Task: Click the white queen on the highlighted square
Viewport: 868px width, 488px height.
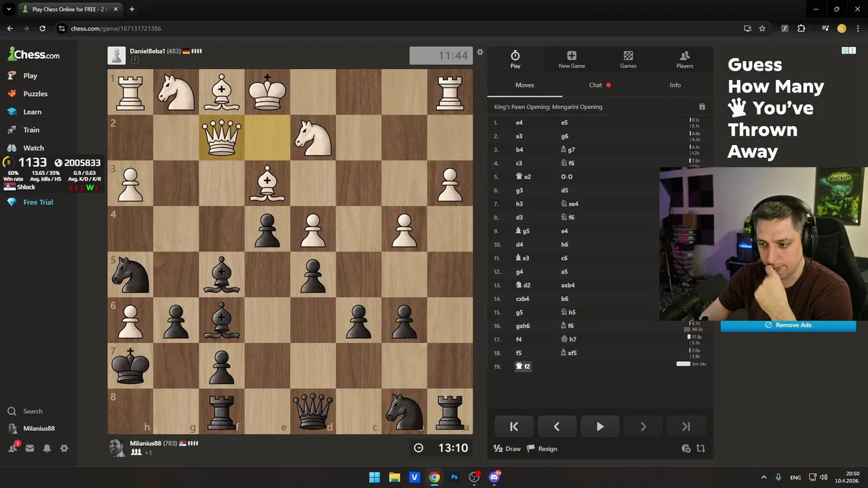Action: (x=222, y=137)
